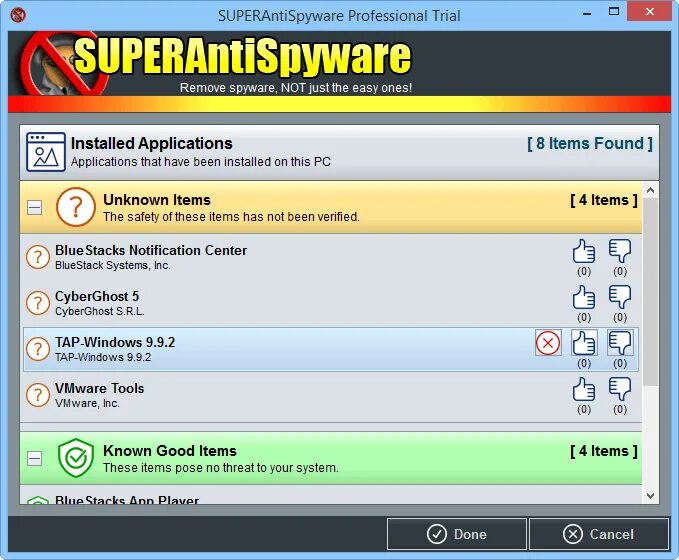Click the SUPERAntiSpyware title bar app icon
This screenshot has width=679, height=560.
point(18,15)
